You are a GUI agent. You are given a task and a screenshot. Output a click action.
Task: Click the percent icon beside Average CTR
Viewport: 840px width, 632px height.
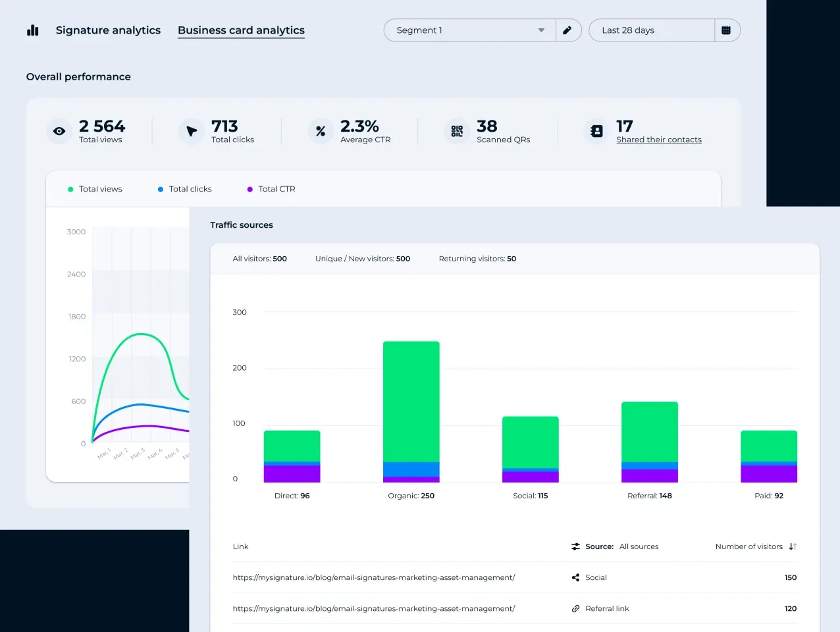tap(321, 131)
